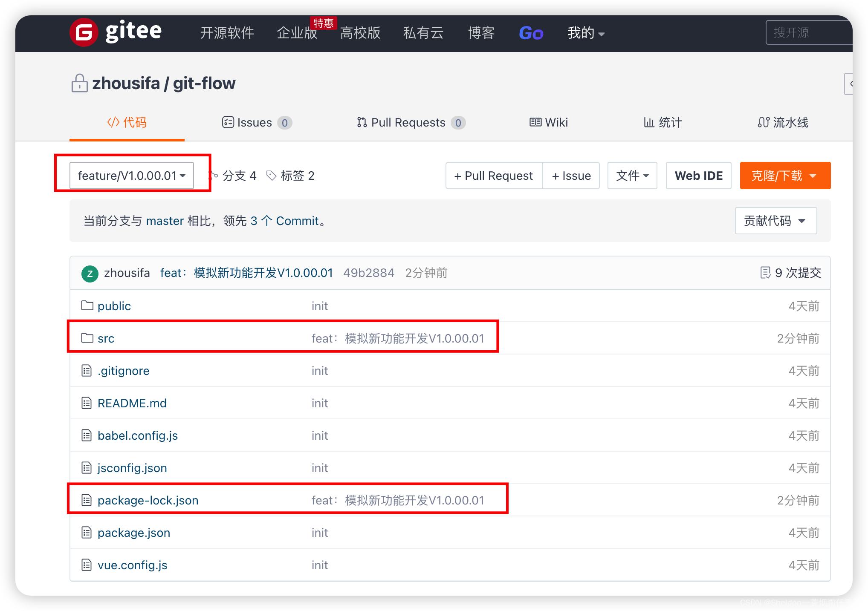The height and width of the screenshot is (611, 868).
Task: Click the file icon for README.md
Action: pos(87,403)
